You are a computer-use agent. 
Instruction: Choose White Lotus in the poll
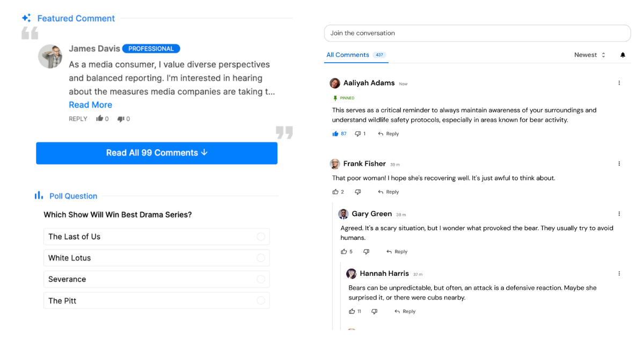[x=261, y=258]
